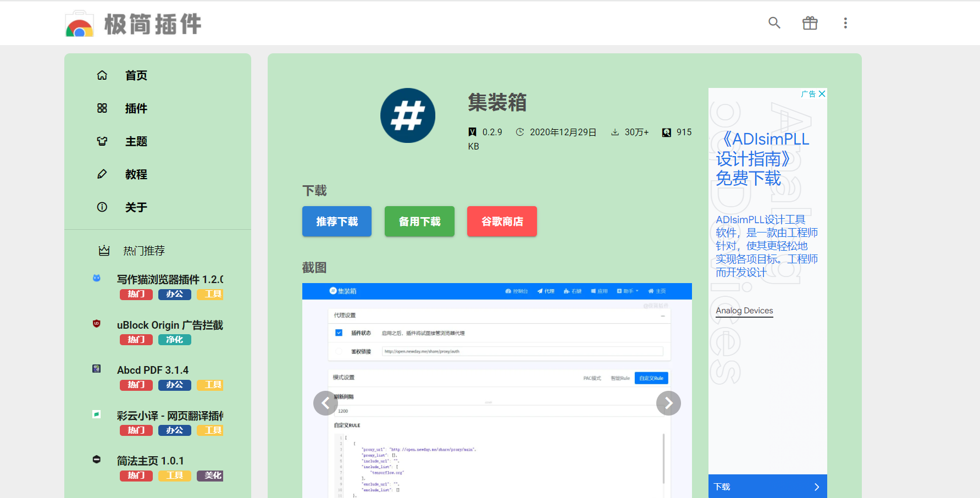Click the crown icon beside 热门推荐
The height and width of the screenshot is (498, 980).
[x=104, y=251]
